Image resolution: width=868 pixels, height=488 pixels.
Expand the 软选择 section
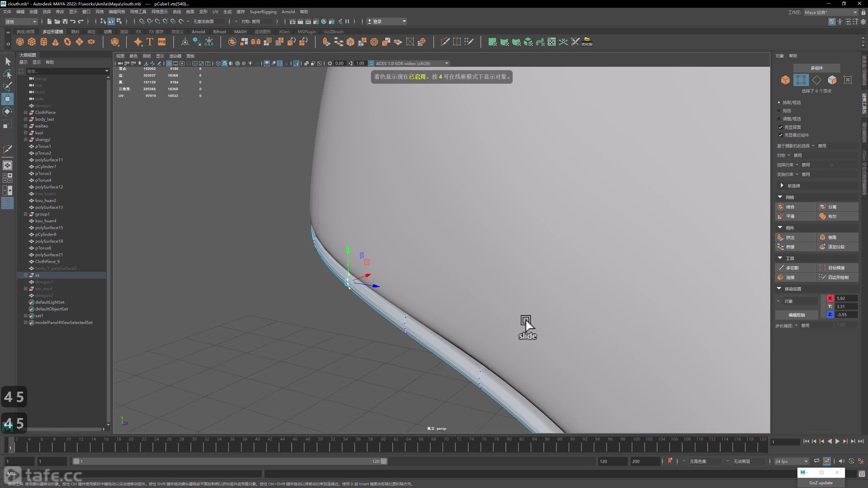(x=782, y=185)
